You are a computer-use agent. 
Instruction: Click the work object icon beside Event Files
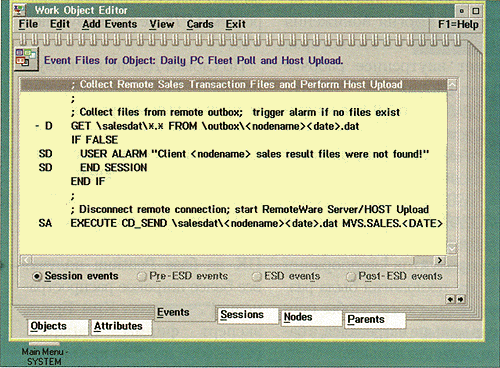click(x=26, y=59)
